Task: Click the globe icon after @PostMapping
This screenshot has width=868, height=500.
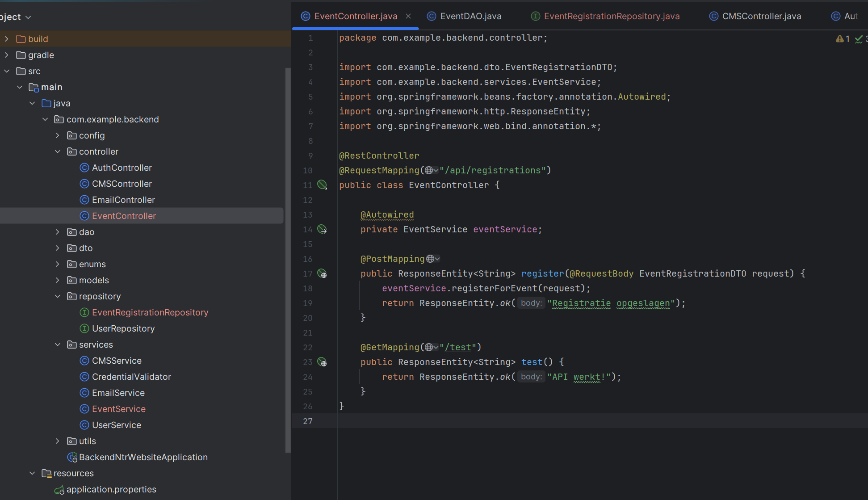Action: click(x=430, y=259)
